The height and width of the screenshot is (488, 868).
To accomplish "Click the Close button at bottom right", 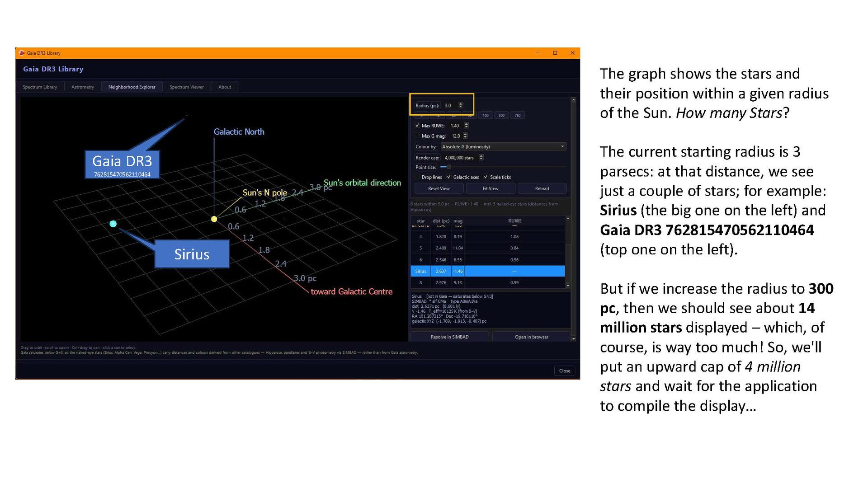I will (565, 371).
